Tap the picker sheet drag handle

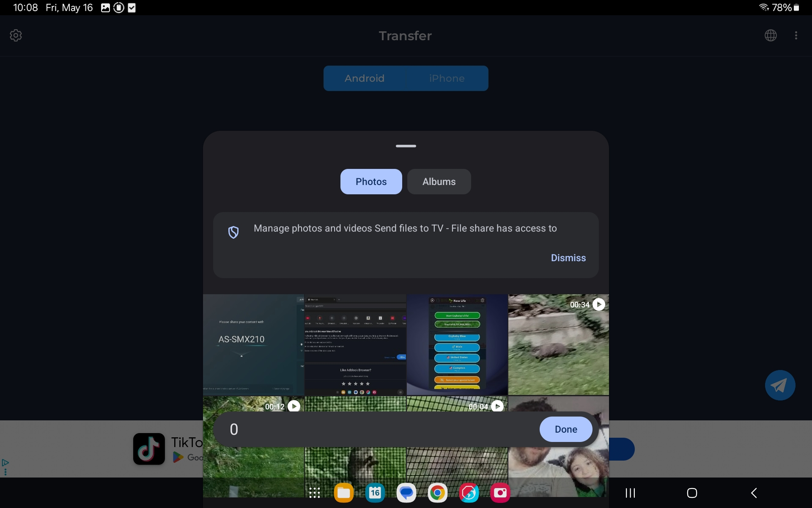pyautogui.click(x=406, y=146)
